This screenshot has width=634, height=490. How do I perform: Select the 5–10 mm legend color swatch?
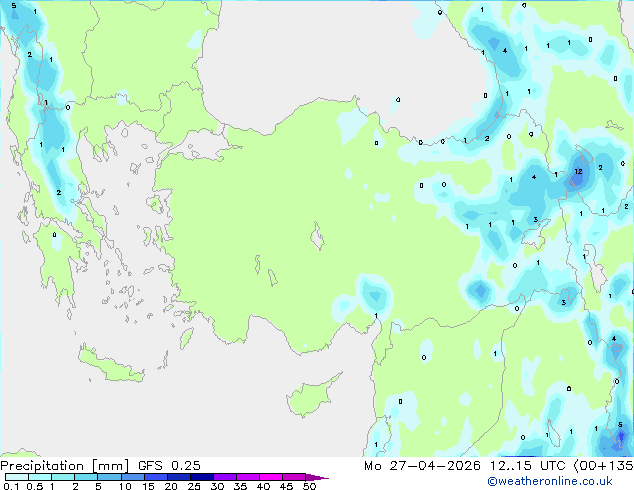[x=109, y=477]
